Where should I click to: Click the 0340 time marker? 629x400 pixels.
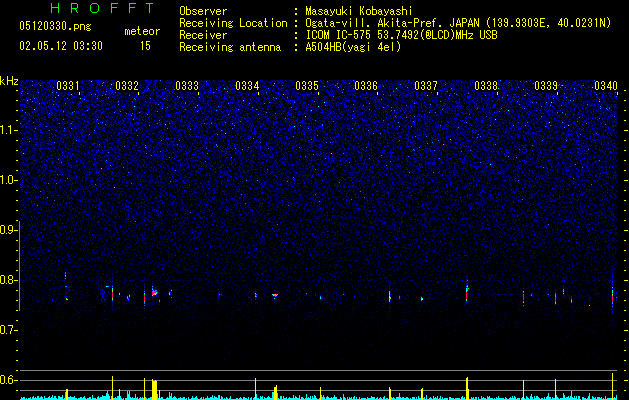(606, 86)
